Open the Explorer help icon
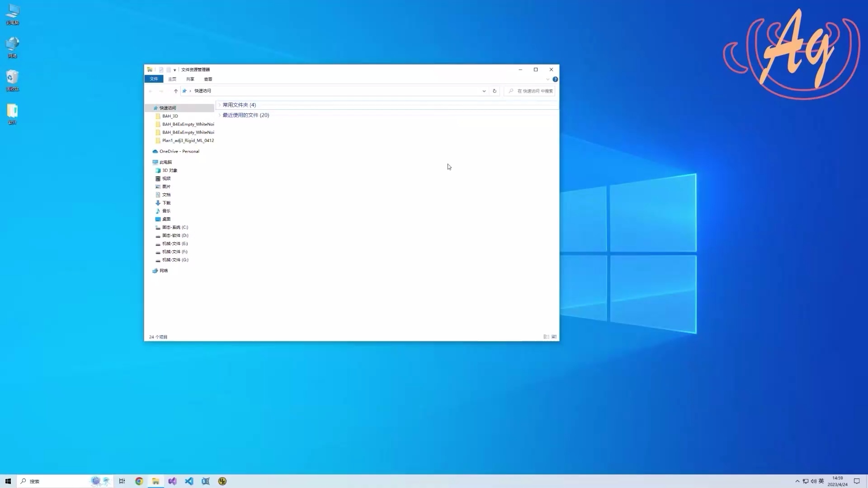This screenshot has width=868, height=488. point(555,79)
